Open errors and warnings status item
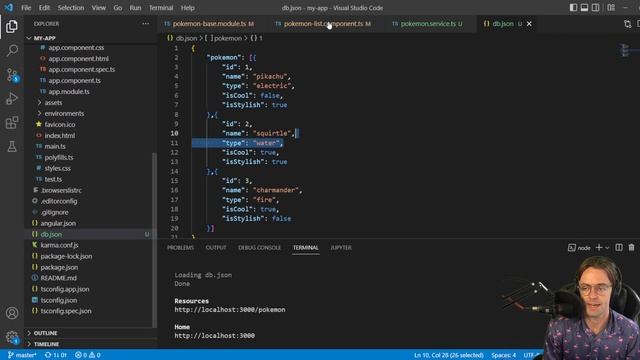640x360 pixels. (87, 355)
